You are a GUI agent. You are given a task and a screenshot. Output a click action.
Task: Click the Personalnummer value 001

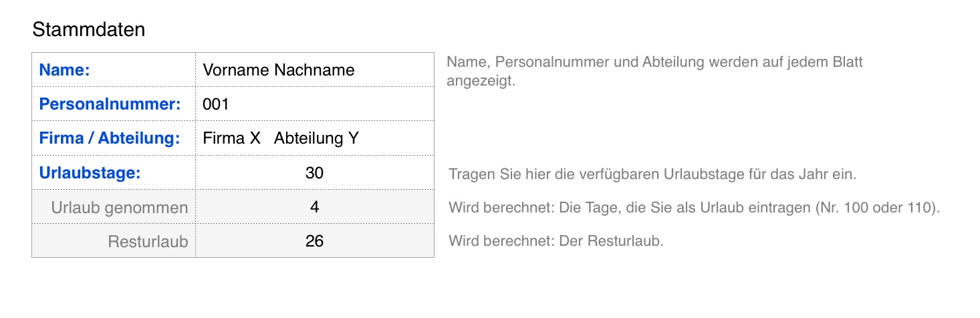(216, 104)
